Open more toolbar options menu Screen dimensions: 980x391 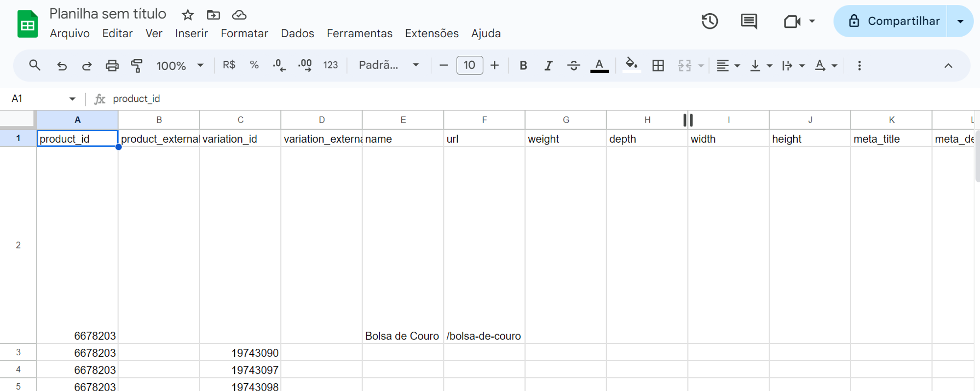click(859, 66)
